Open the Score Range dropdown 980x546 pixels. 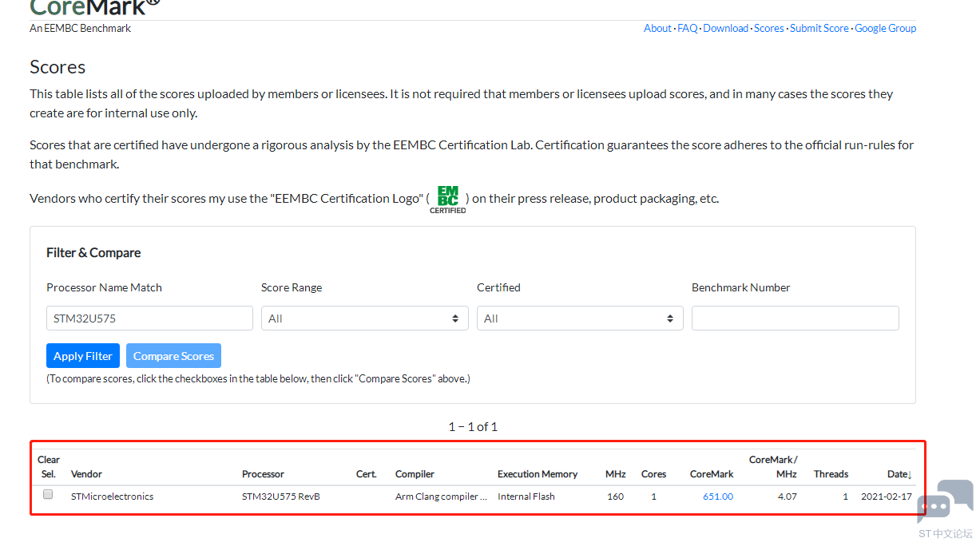click(x=364, y=318)
